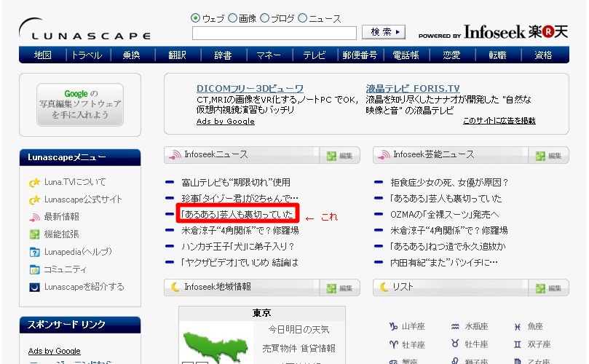Open 「あるある」ねつ造で永久追放か headline
Screen dimensions: 589x364
click(x=448, y=246)
